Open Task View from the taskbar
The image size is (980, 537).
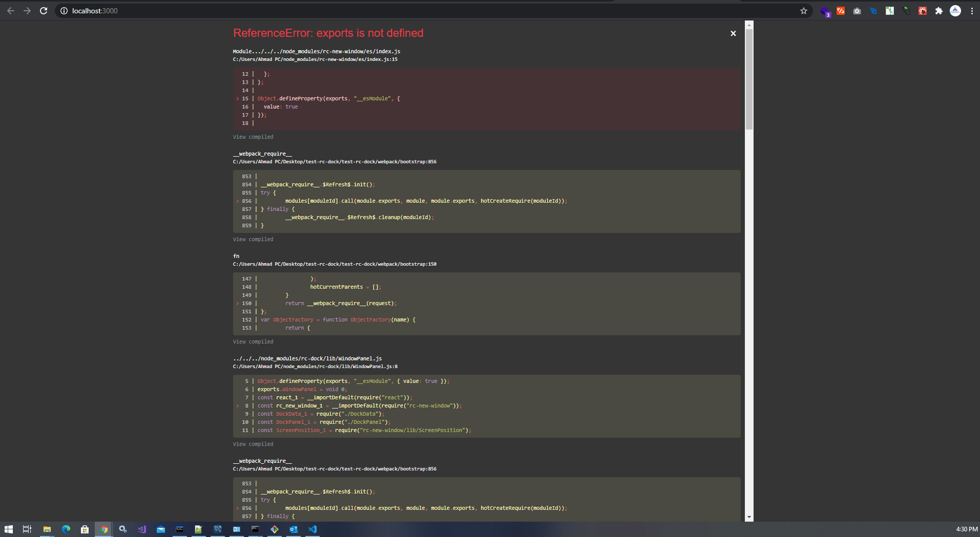coord(27,529)
